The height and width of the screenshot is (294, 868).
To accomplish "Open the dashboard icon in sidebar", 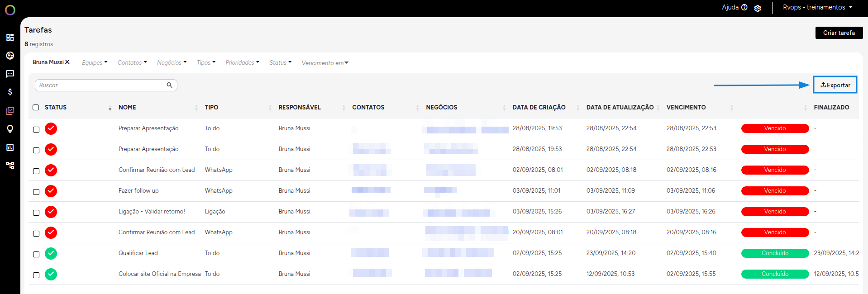I will pyautogui.click(x=10, y=38).
